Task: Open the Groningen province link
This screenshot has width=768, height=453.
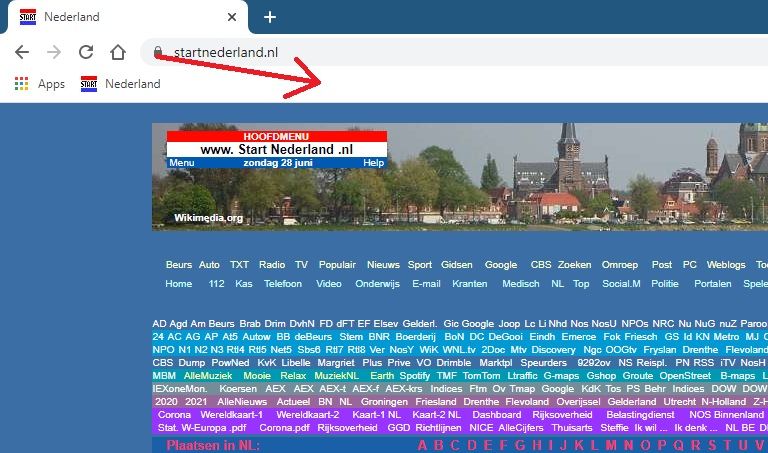Action: click(384, 402)
